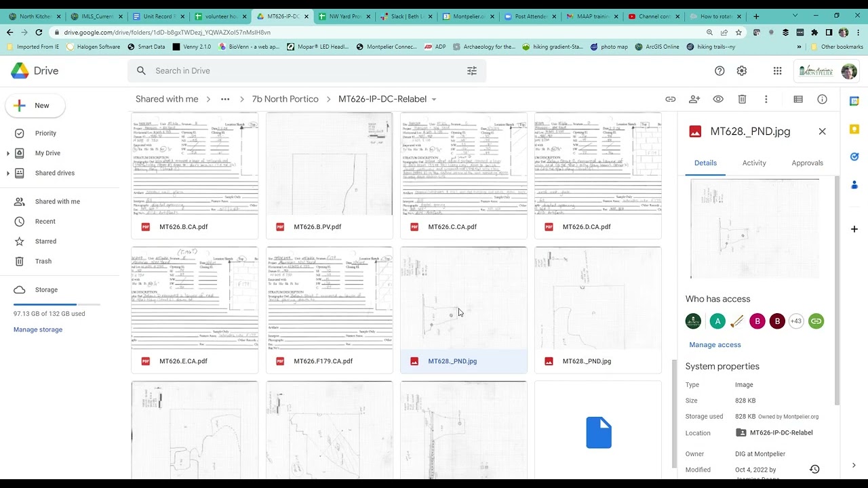Screen dimensions: 868x488
Task: Select the Details tab
Action: pyautogui.click(x=705, y=163)
